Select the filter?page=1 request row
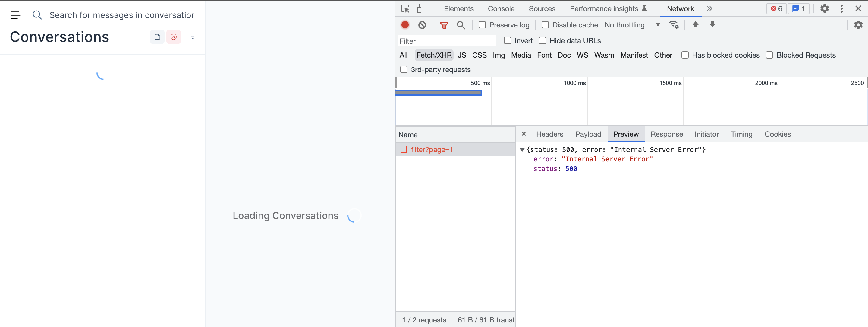868x327 pixels. [x=455, y=149]
